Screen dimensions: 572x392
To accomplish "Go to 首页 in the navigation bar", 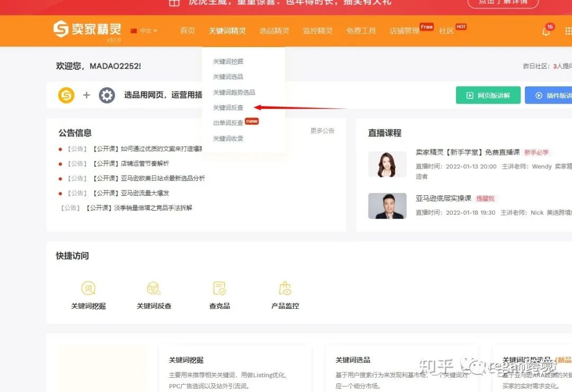I will 187,31.
